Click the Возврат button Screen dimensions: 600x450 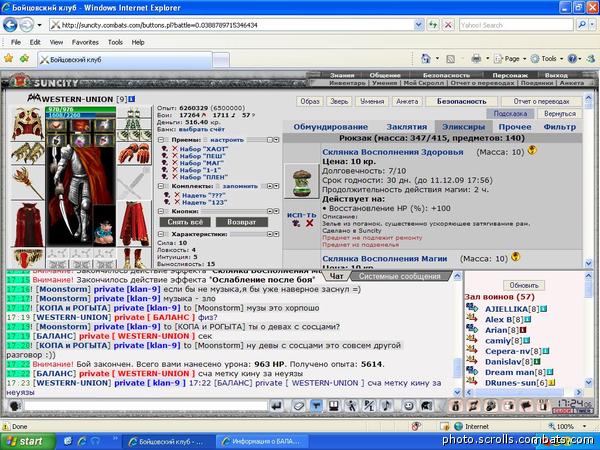tap(241, 222)
